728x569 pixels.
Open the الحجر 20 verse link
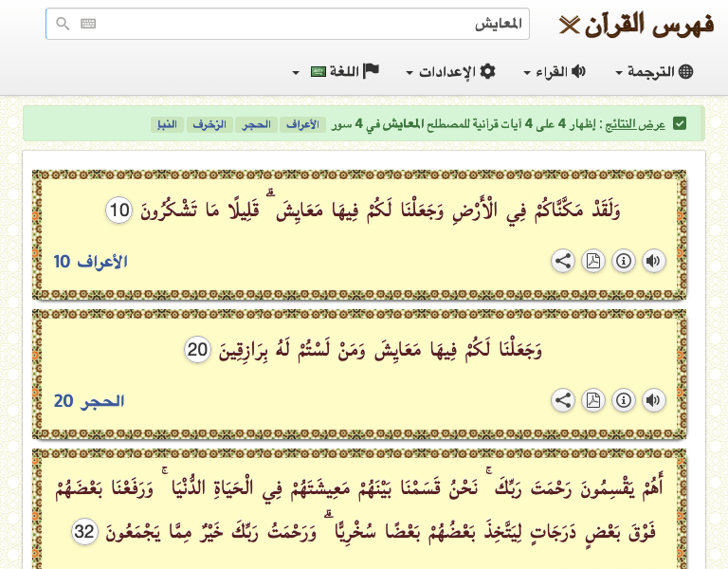(x=89, y=401)
